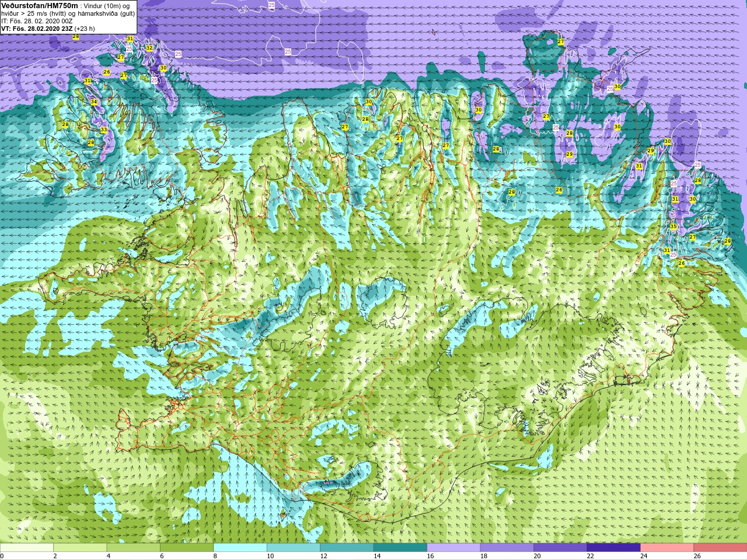Click the yellow gust marker labeled 33

pyautogui.click(x=103, y=129)
